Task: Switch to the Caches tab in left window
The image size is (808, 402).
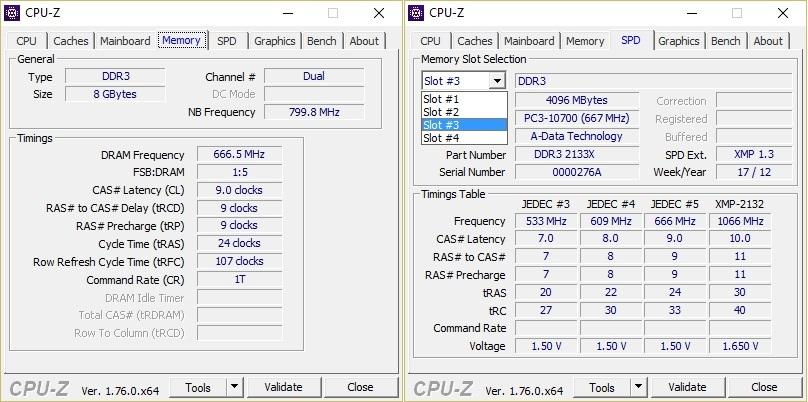Action: (71, 41)
